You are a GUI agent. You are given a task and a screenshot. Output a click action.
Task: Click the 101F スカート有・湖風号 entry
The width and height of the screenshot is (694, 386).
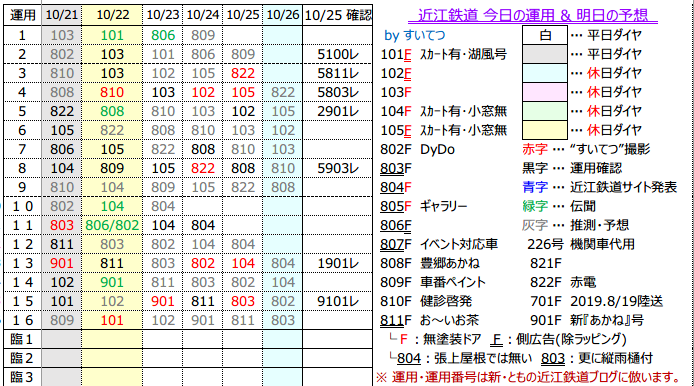[443, 54]
